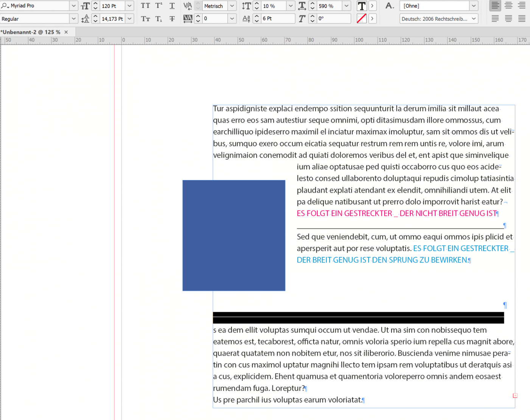Click the cyan text DER BREIT GENUG IST
Screen dimensions: 530x420
pyautogui.click(x=334, y=260)
